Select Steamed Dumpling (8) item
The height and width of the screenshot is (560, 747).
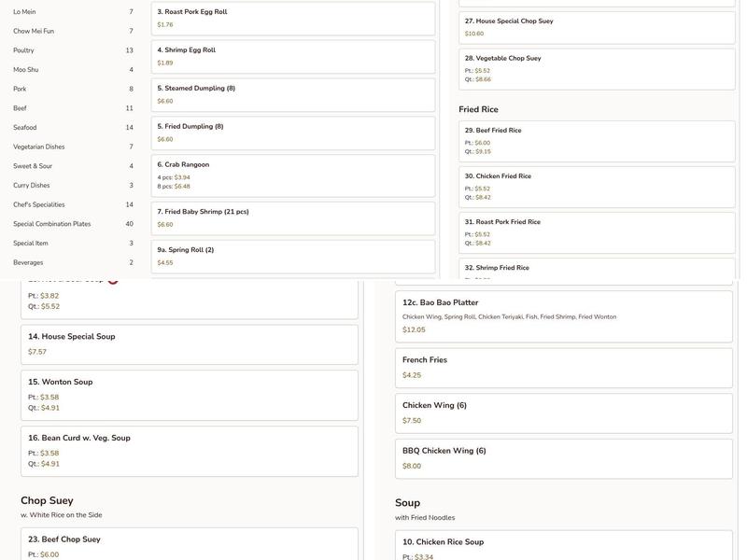click(x=292, y=94)
